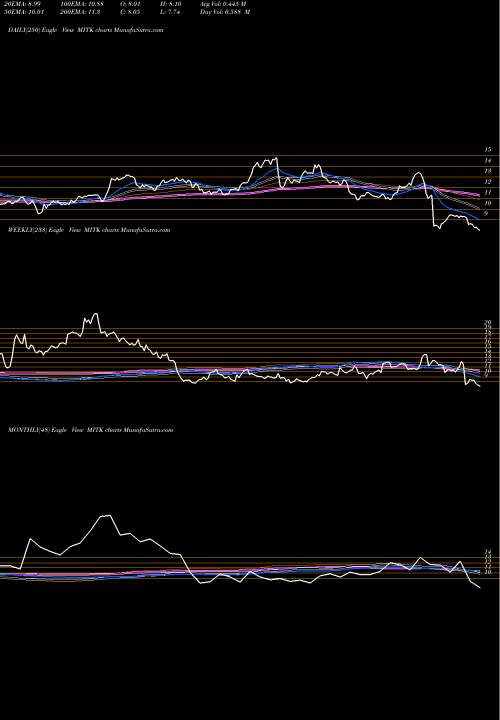Screen dimensions: 500x720
Task: Click the WEEKLY(283) Eagle View chart title
Action: 89,230
